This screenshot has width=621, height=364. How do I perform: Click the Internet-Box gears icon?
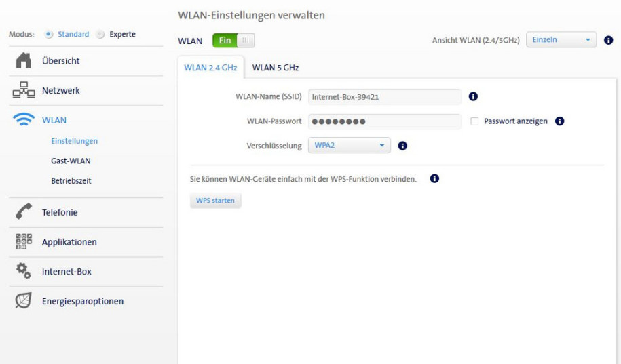(23, 271)
